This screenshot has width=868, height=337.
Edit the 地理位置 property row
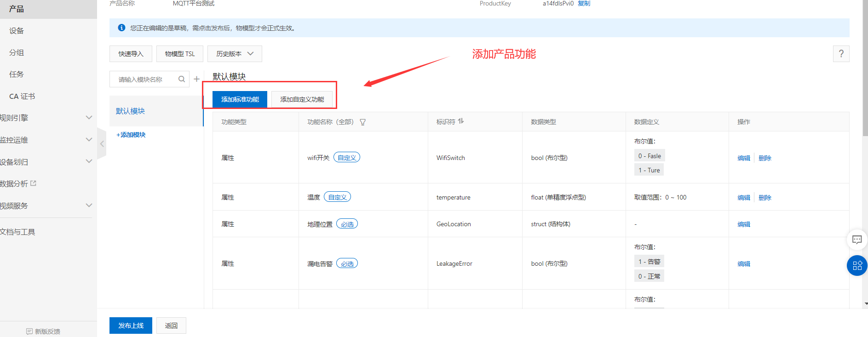[x=744, y=224]
